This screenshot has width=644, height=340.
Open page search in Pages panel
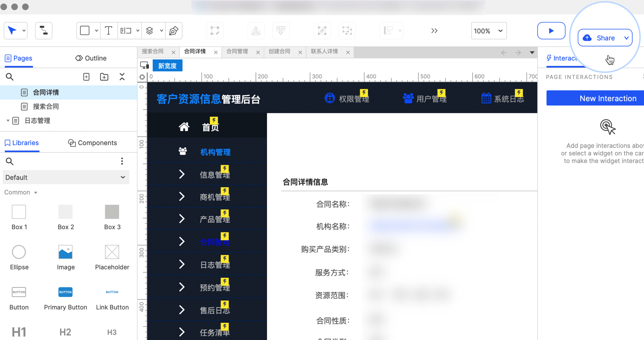(9, 77)
